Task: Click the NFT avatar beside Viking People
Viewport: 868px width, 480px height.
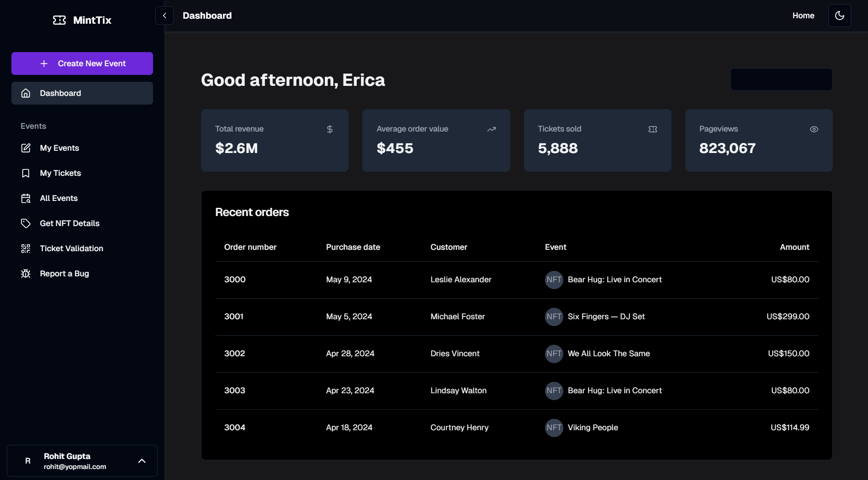Action: coord(554,427)
